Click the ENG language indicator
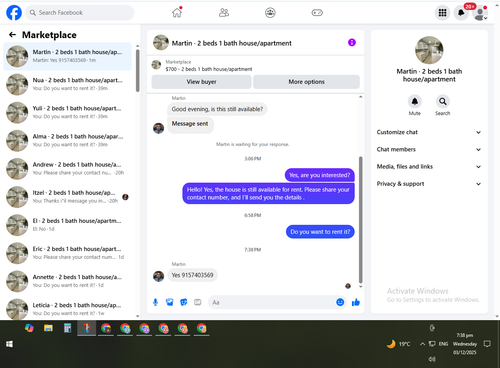 [443, 344]
